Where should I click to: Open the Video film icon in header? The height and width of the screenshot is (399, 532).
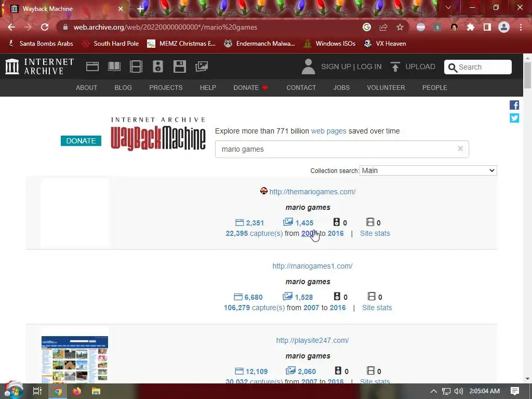pos(136,66)
